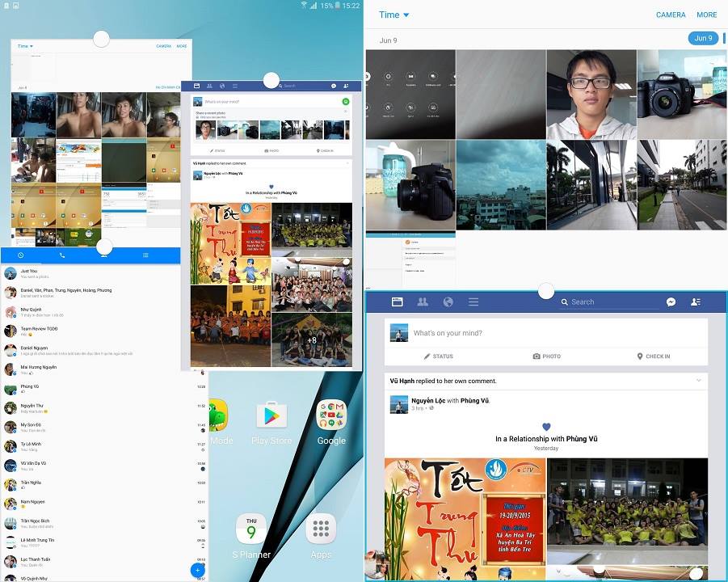
Task: Dismiss 'Share a recent photo' card in popup
Action: (346, 112)
